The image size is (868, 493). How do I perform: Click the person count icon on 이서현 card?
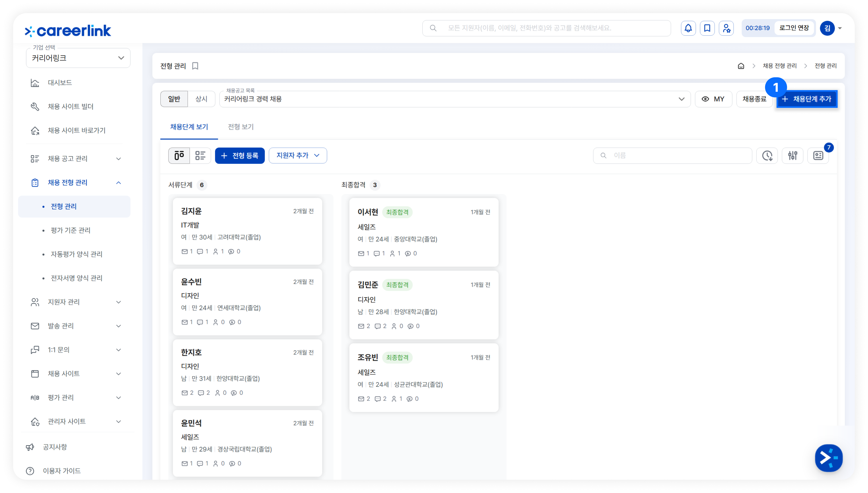point(392,253)
